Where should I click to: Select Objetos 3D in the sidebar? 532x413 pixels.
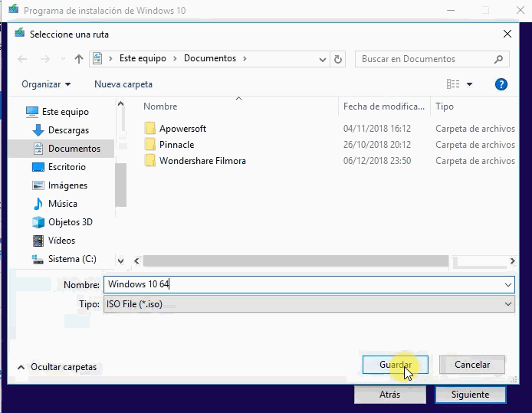(x=70, y=222)
